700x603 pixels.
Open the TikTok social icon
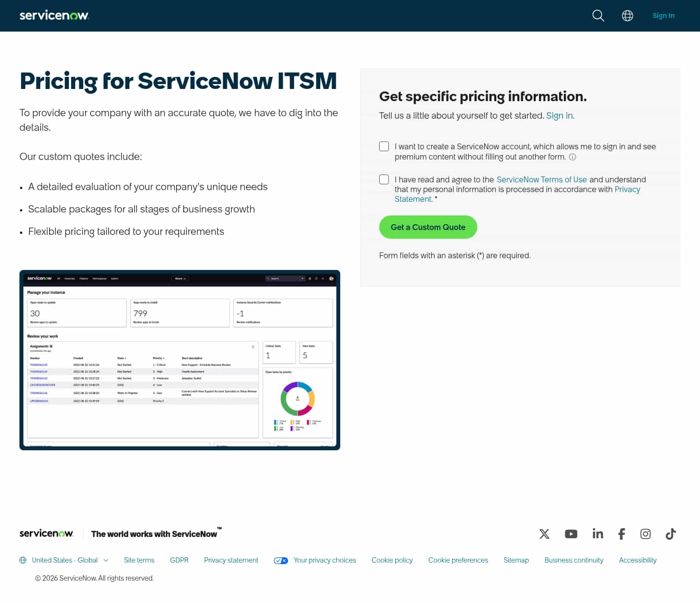tap(671, 534)
